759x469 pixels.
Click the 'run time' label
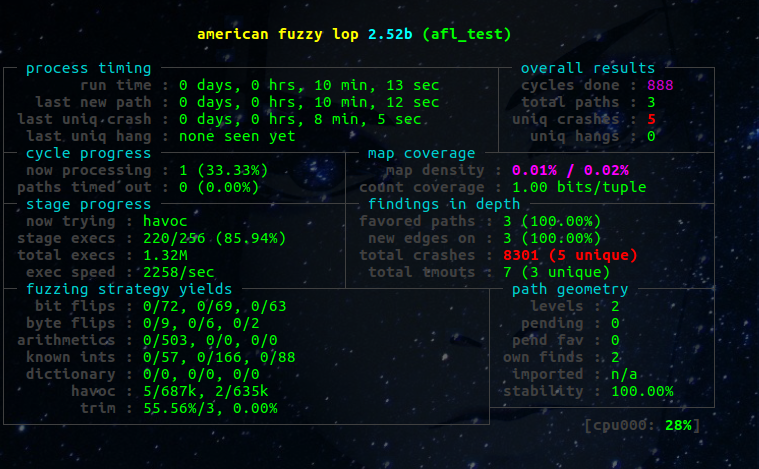[116, 85]
